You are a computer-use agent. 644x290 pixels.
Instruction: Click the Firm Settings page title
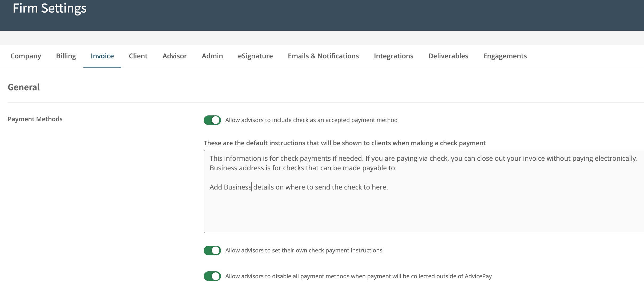tap(50, 8)
